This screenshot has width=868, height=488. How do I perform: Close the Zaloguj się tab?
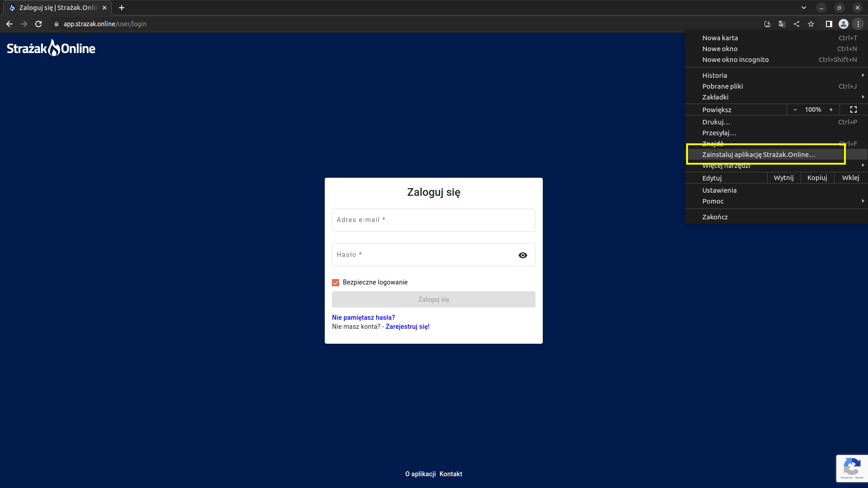tap(104, 8)
